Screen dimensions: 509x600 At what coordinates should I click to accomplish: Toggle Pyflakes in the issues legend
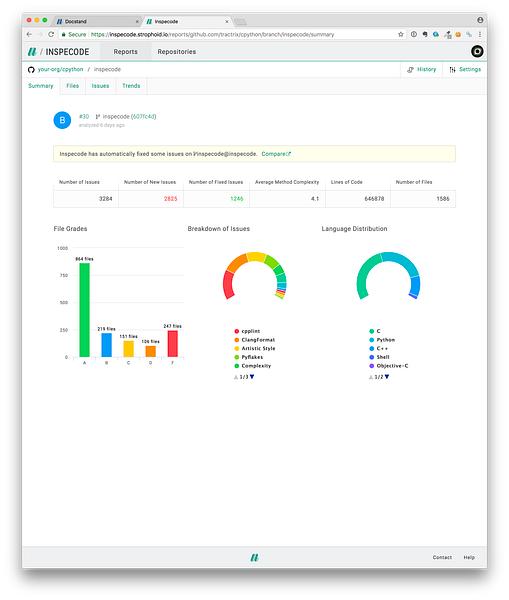[x=249, y=357]
